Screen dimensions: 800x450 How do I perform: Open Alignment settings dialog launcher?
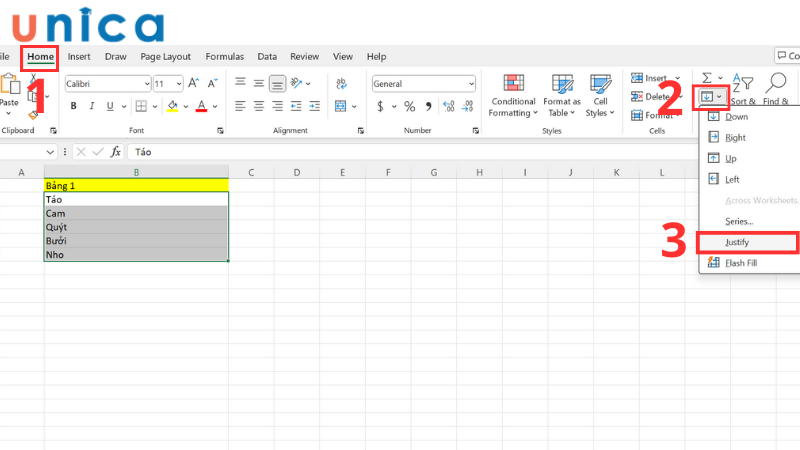(361, 131)
